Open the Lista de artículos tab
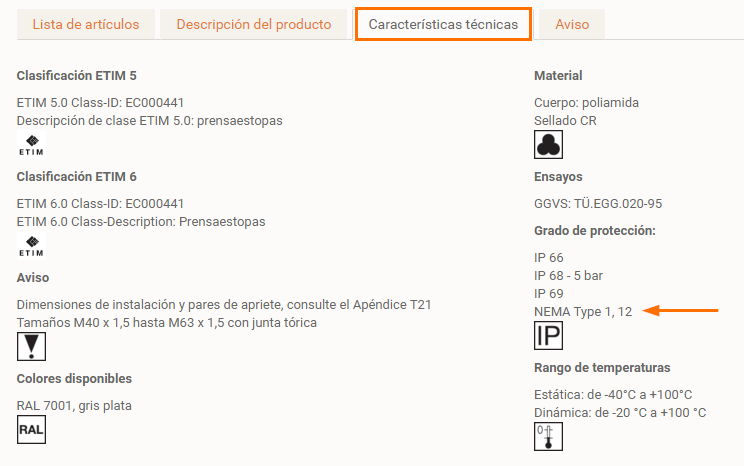The height and width of the screenshot is (466, 744). coord(86,24)
